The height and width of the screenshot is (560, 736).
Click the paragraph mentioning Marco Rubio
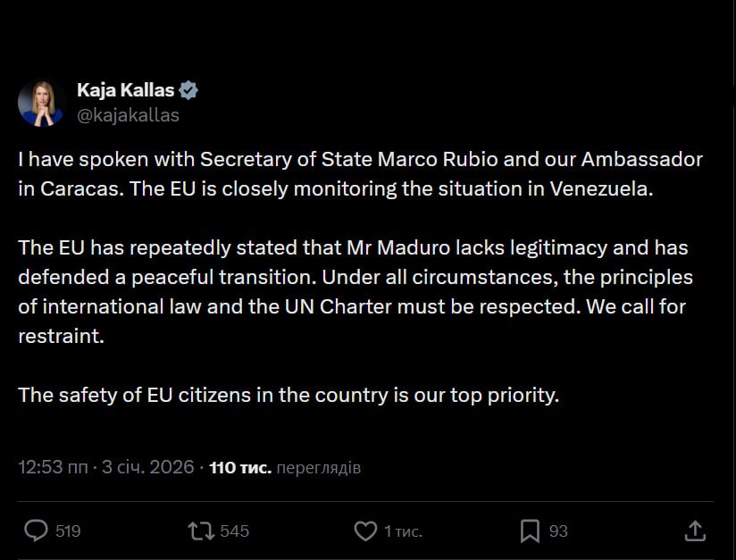360,174
